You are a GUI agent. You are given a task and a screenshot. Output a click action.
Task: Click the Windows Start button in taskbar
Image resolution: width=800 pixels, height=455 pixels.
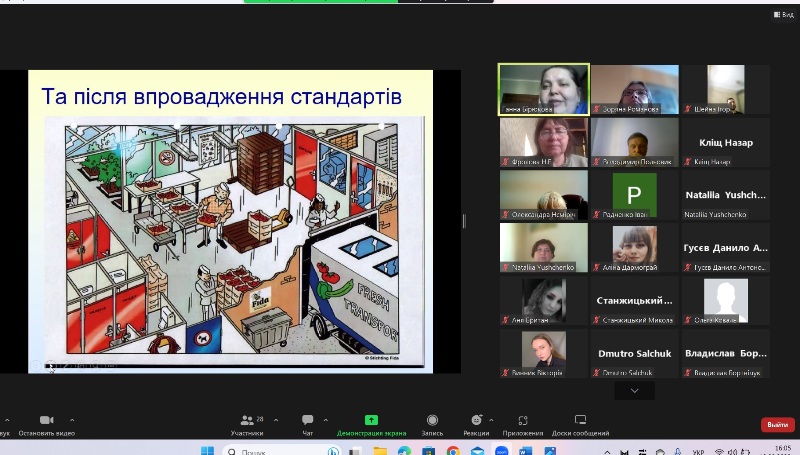pos(208,451)
